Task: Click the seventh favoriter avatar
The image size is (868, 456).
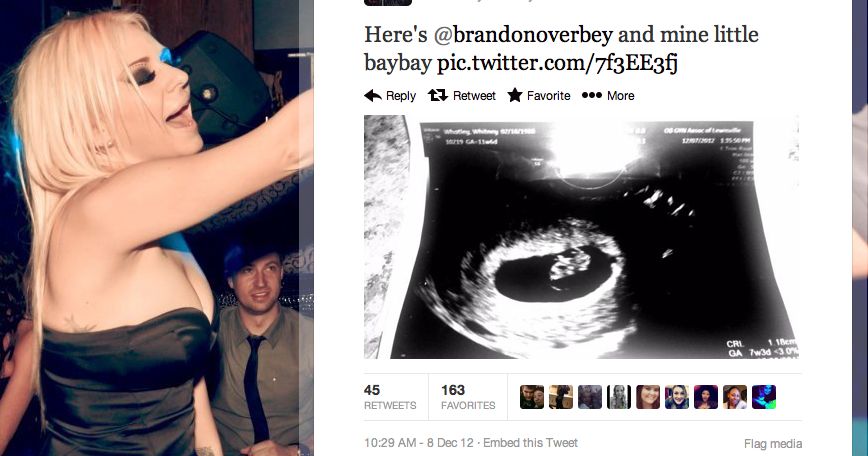Action: [x=706, y=397]
